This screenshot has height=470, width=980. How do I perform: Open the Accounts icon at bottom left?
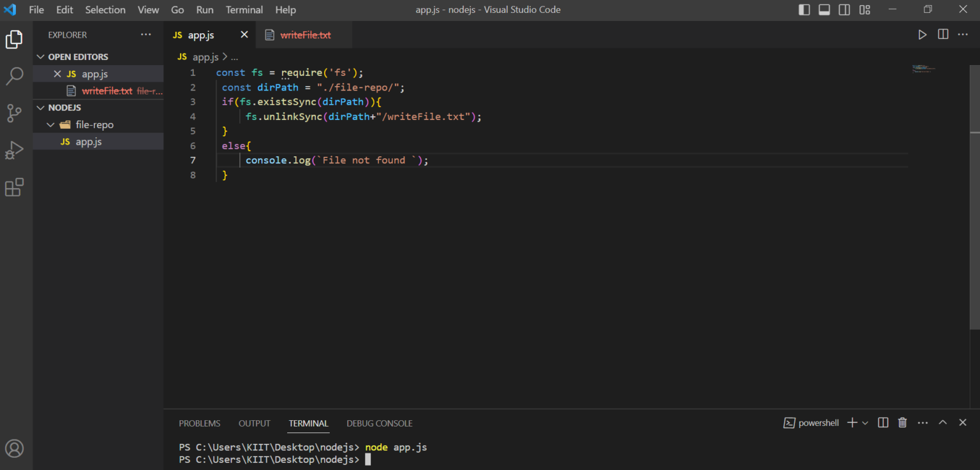[14, 448]
